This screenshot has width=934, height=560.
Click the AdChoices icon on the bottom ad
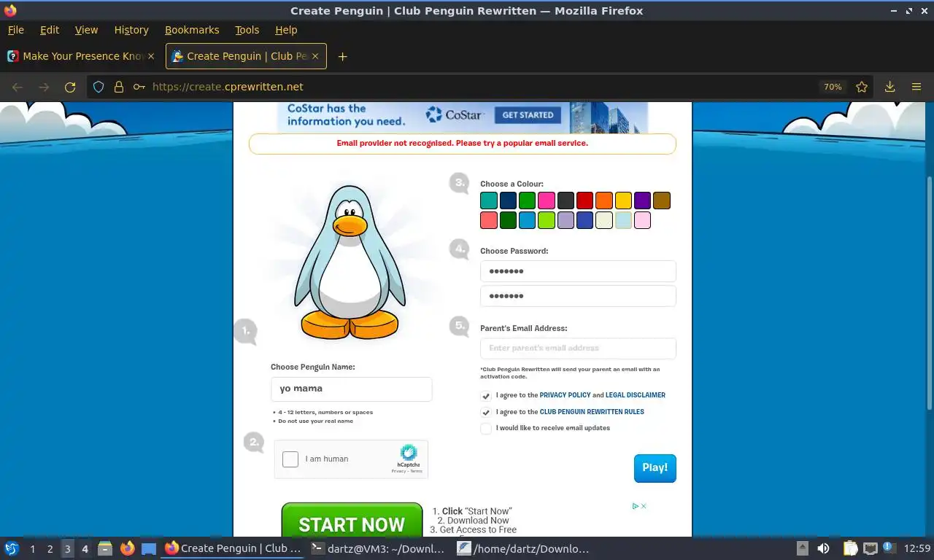[635, 506]
